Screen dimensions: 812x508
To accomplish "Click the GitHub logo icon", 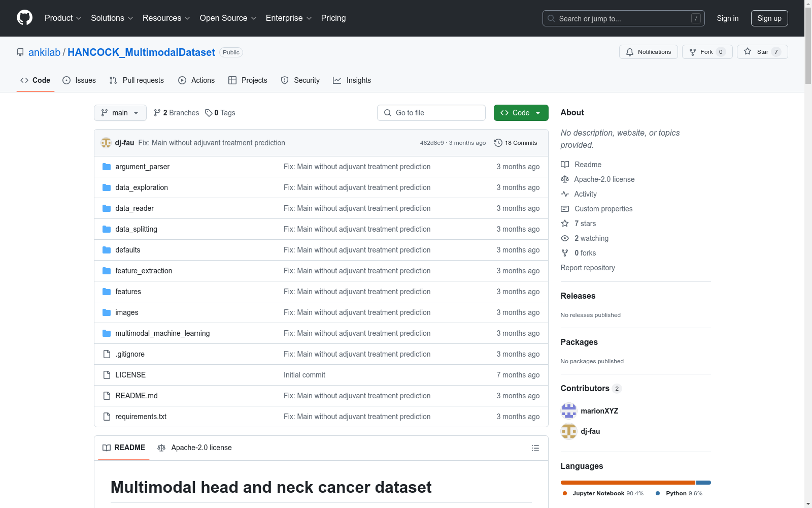I will tap(24, 18).
